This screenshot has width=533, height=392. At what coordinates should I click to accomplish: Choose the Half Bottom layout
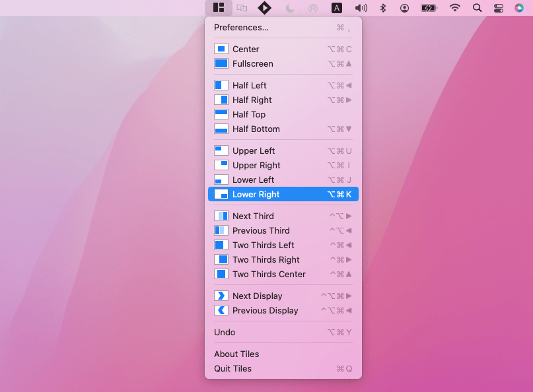click(283, 129)
